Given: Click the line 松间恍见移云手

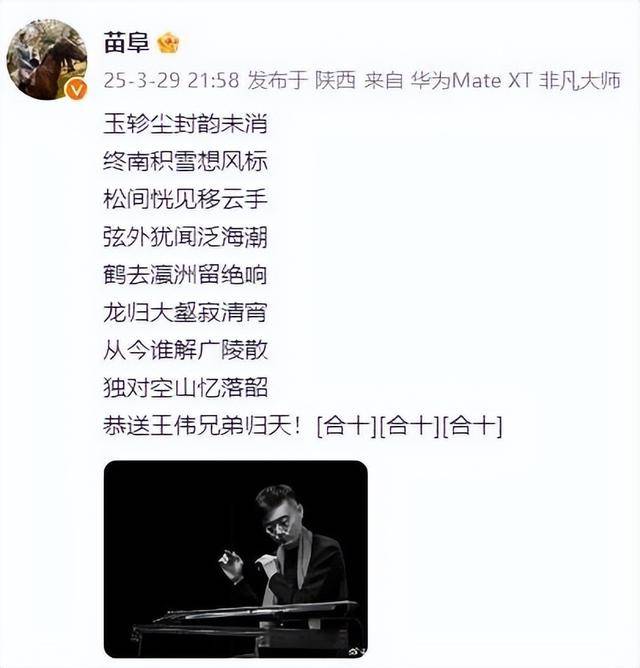Looking at the screenshot, I should click(185, 199).
